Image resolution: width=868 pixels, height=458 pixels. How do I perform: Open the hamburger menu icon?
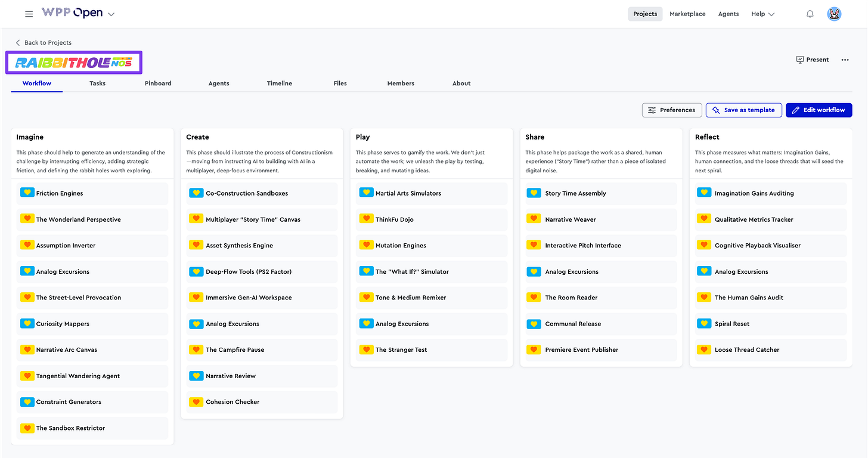(x=29, y=14)
